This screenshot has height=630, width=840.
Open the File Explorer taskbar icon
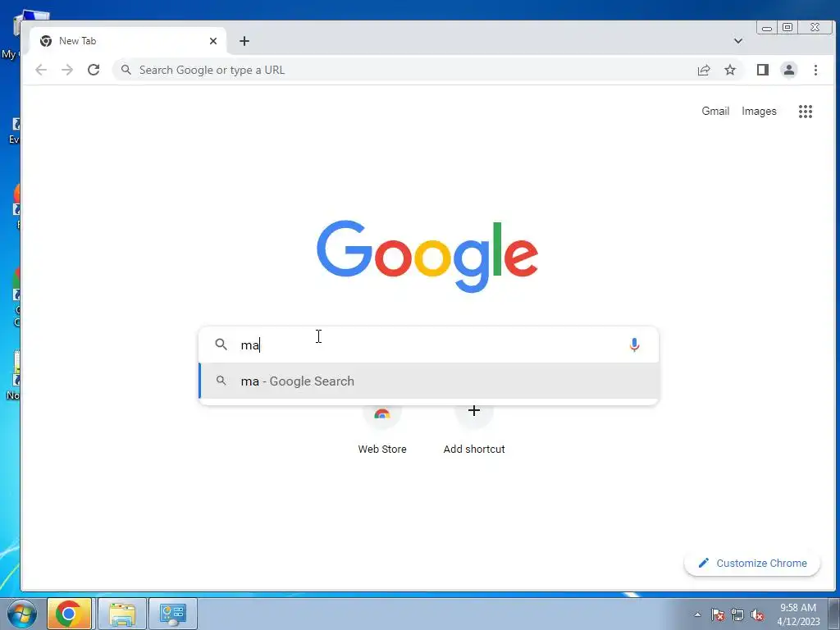122,614
